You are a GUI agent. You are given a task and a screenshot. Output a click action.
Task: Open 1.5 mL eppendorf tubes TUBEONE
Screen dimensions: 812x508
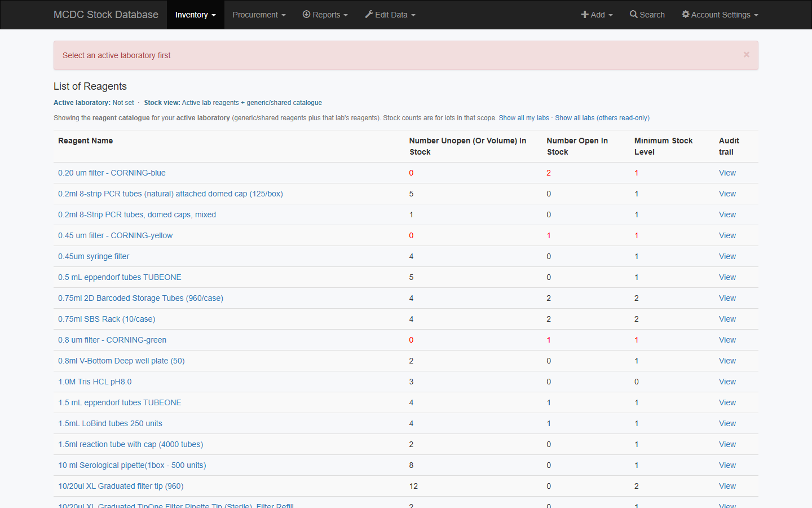coord(120,402)
